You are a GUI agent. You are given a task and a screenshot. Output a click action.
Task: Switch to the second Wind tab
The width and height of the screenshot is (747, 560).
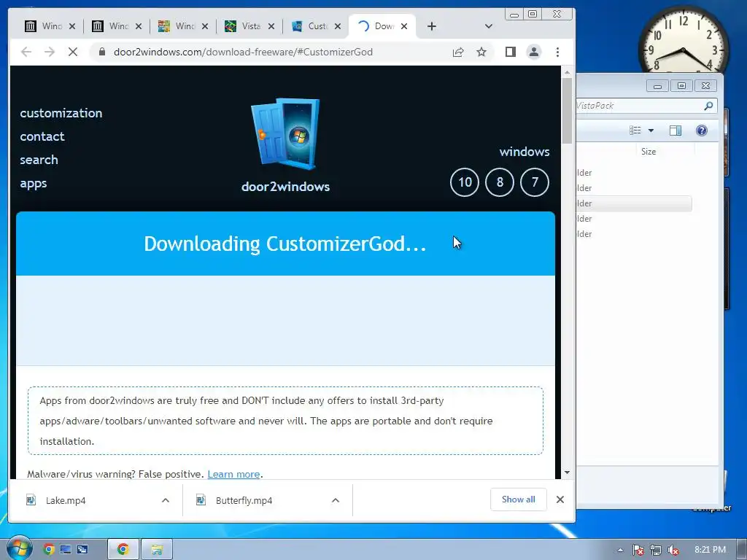pyautogui.click(x=112, y=26)
